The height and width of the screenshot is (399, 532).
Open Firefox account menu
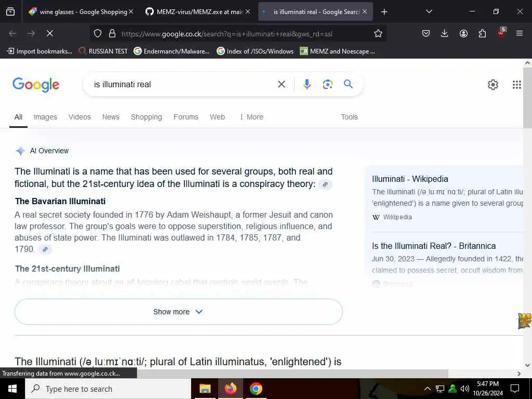[463, 33]
